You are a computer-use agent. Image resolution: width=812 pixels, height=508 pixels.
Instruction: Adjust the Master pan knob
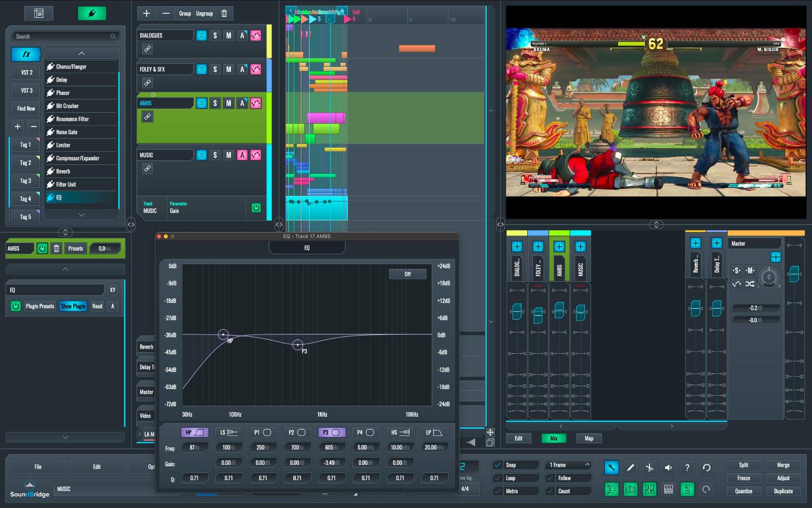(x=769, y=277)
